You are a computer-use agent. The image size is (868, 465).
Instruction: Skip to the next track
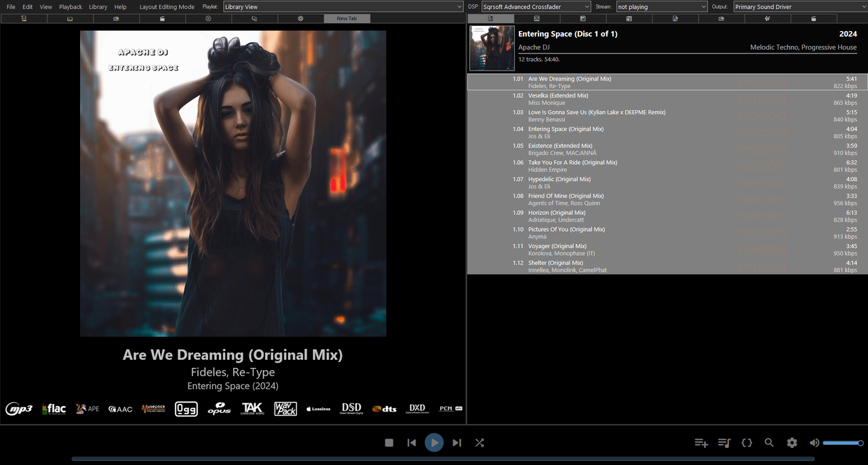pos(457,443)
